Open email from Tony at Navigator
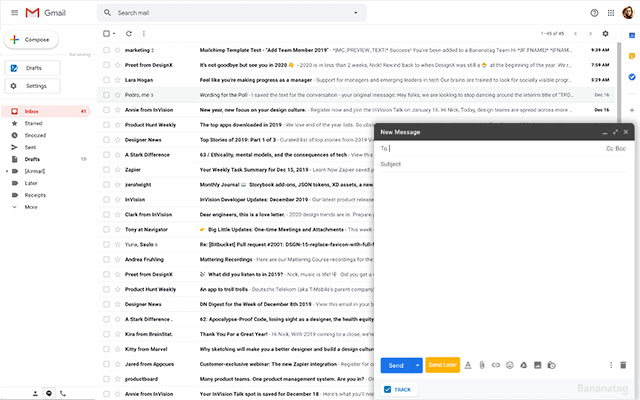Screen dimensions: 640x400 (236, 229)
